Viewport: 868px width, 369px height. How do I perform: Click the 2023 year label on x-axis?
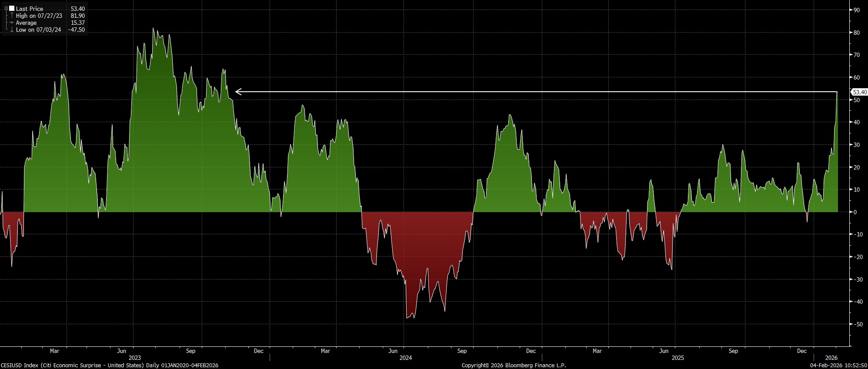(134, 358)
